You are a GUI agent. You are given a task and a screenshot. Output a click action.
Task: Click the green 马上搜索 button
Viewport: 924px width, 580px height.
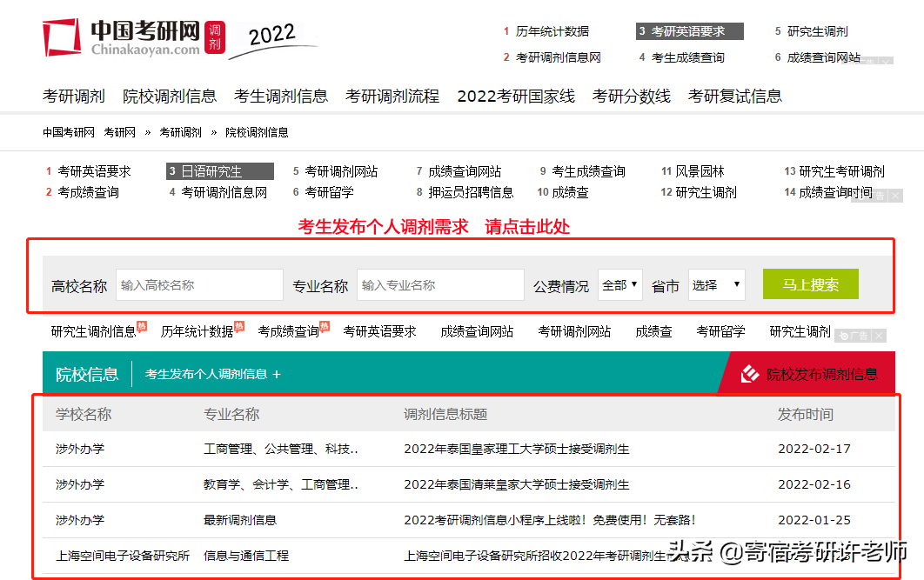pos(810,284)
